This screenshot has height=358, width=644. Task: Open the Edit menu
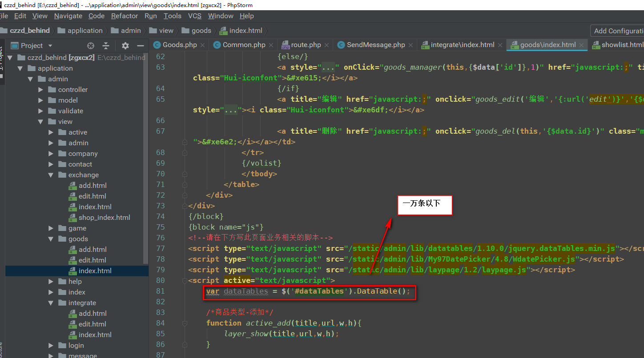tap(20, 16)
